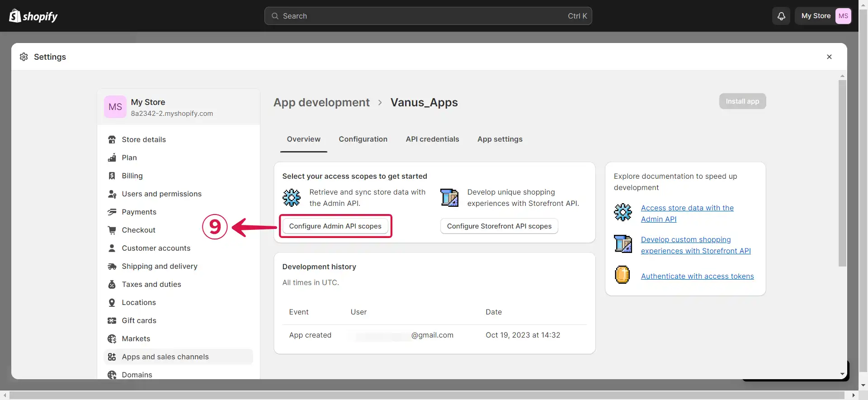Click the search magnifier icon
Viewport: 868px width, 400px height.
pyautogui.click(x=275, y=16)
